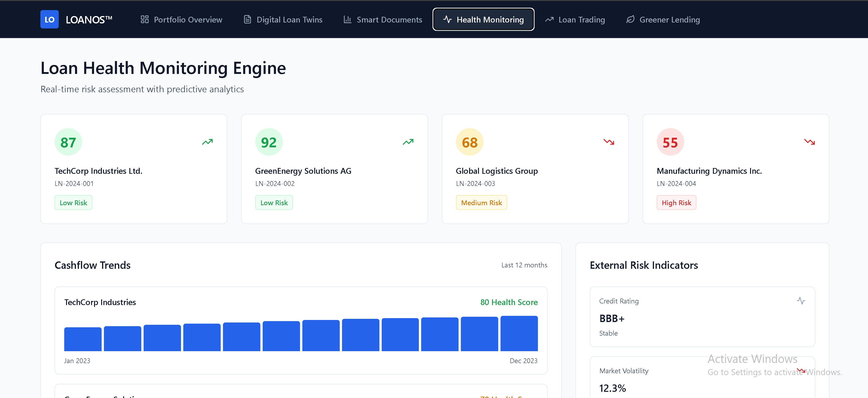
Task: Click Manufacturing Dynamics' red downward trend icon
Action: [809, 142]
